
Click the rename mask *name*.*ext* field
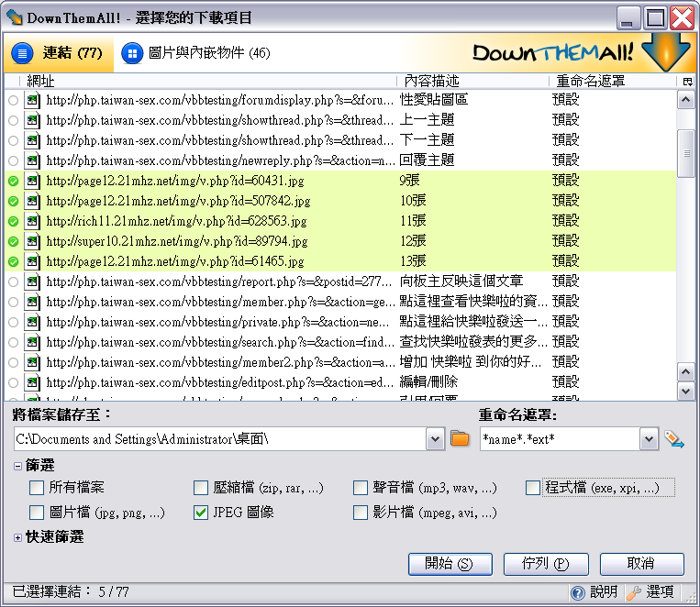coord(561,439)
